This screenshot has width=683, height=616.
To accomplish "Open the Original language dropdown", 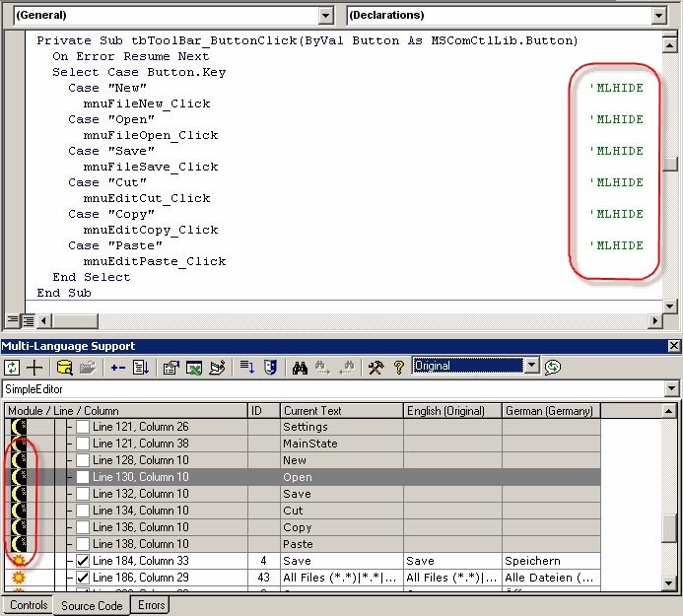I will click(x=532, y=366).
